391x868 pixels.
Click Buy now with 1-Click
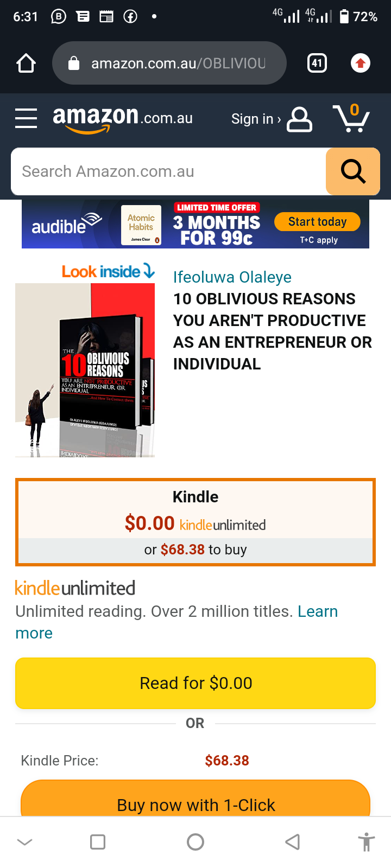pos(195,799)
